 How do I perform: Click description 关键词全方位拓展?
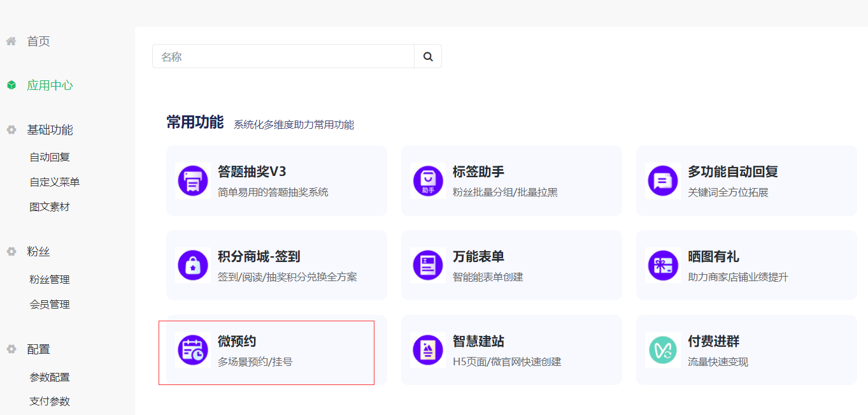coord(728,192)
